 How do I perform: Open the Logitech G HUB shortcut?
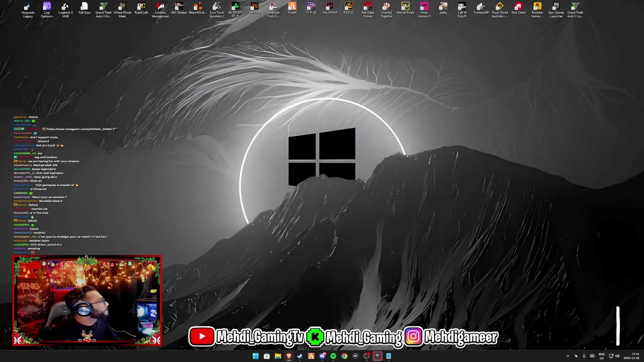pyautogui.click(x=65, y=10)
